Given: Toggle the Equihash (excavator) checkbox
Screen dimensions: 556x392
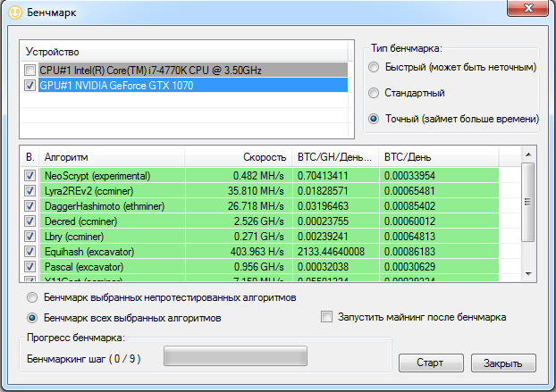Looking at the screenshot, I should pos(29,252).
